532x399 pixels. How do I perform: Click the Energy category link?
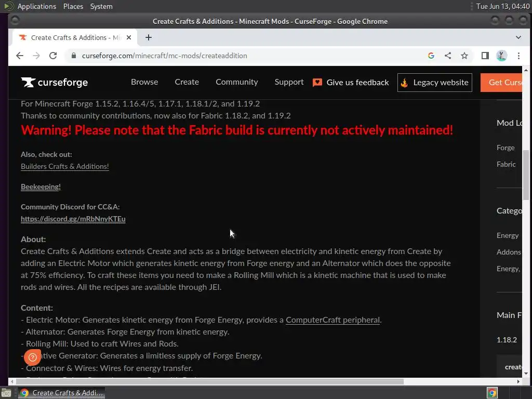pyautogui.click(x=508, y=236)
